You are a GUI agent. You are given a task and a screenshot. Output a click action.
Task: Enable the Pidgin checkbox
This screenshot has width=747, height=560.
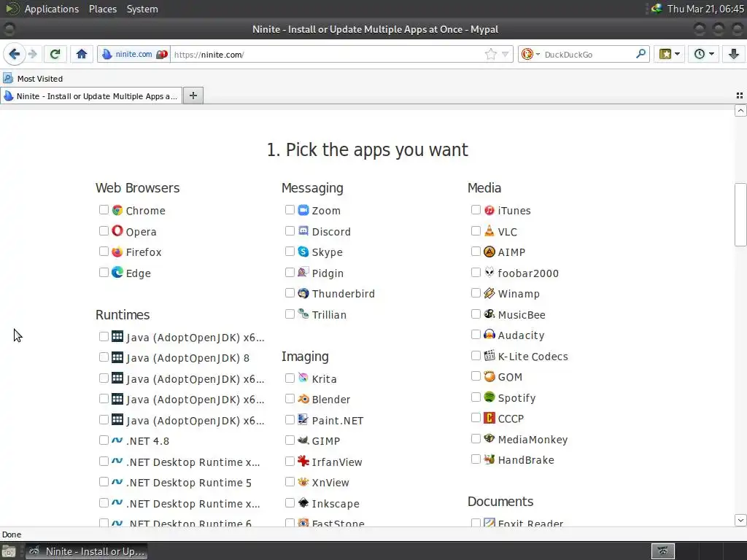[x=290, y=272]
